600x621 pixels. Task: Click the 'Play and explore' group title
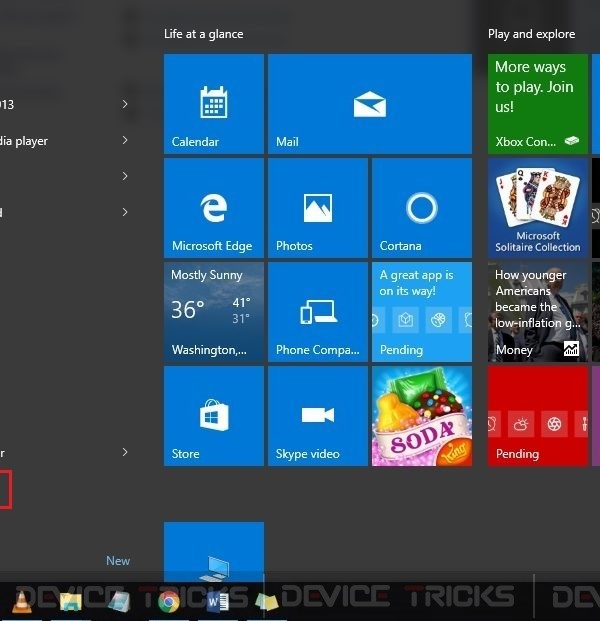[531, 34]
